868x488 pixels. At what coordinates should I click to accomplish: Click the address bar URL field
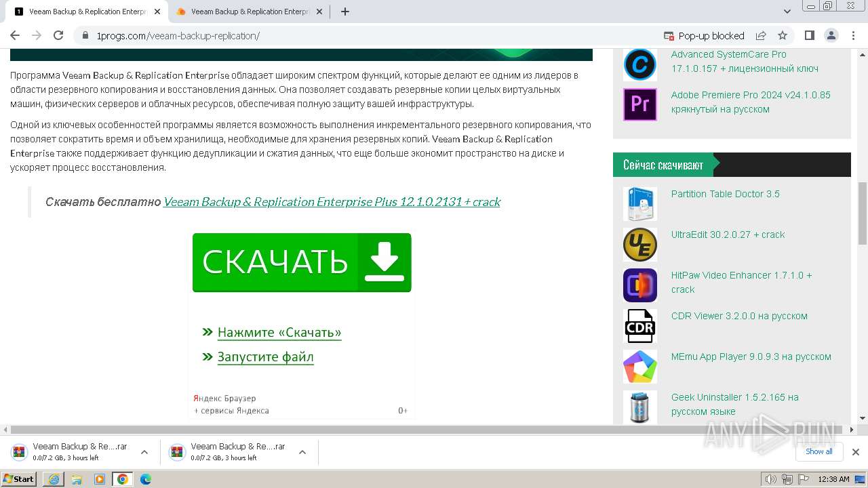(x=366, y=36)
